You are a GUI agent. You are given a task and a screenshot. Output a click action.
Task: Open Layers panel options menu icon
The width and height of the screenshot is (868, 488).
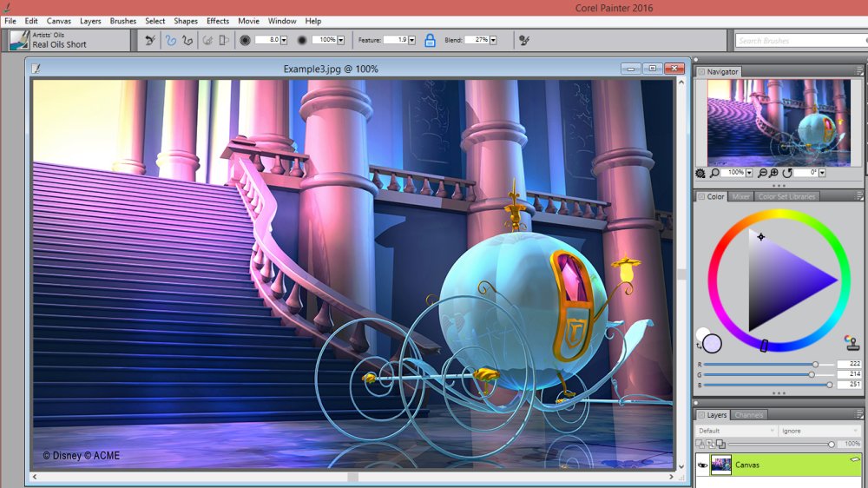pyautogui.click(x=858, y=414)
